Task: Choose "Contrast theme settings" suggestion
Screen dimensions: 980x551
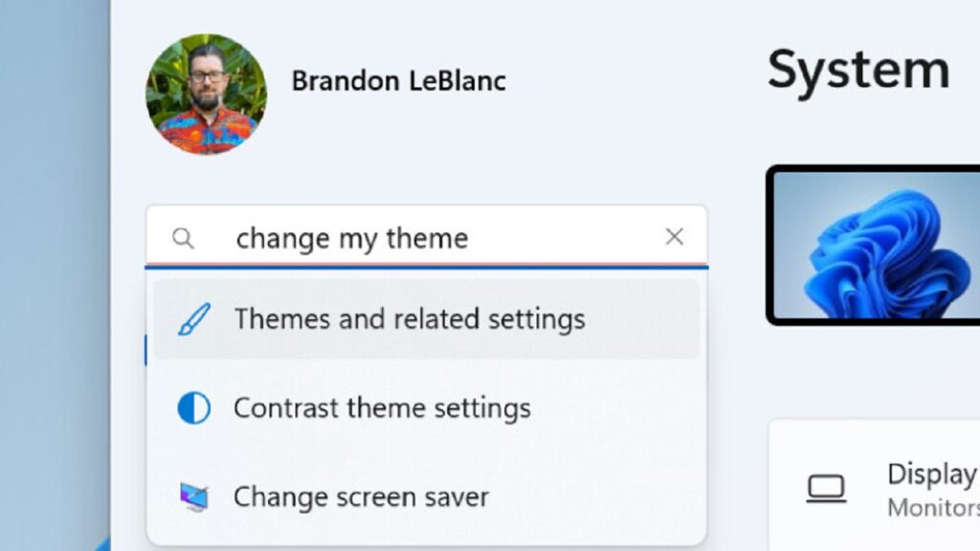Action: pos(426,408)
